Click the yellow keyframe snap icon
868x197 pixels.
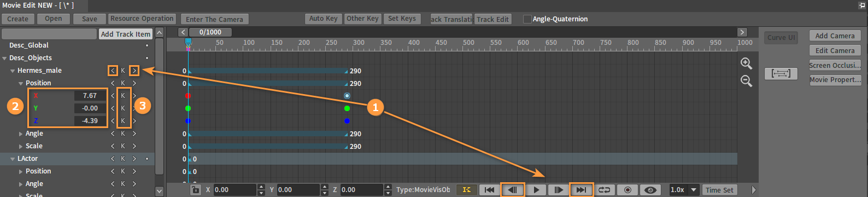coord(466,190)
